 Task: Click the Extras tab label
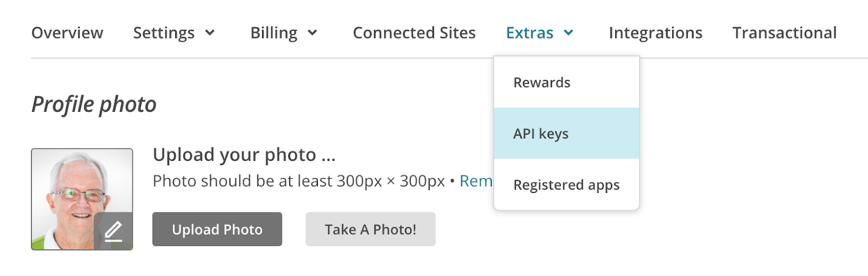[x=529, y=33]
